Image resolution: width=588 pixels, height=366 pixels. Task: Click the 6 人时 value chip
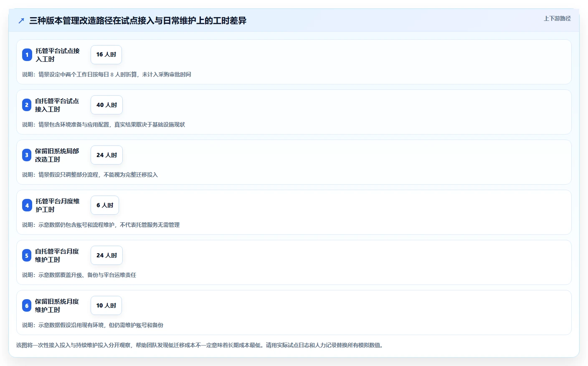(x=105, y=205)
